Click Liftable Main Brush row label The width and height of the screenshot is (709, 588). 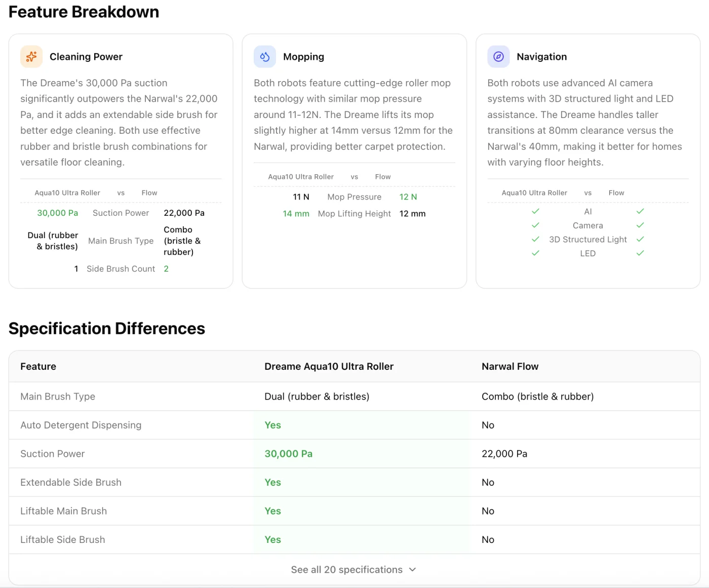[x=64, y=511]
